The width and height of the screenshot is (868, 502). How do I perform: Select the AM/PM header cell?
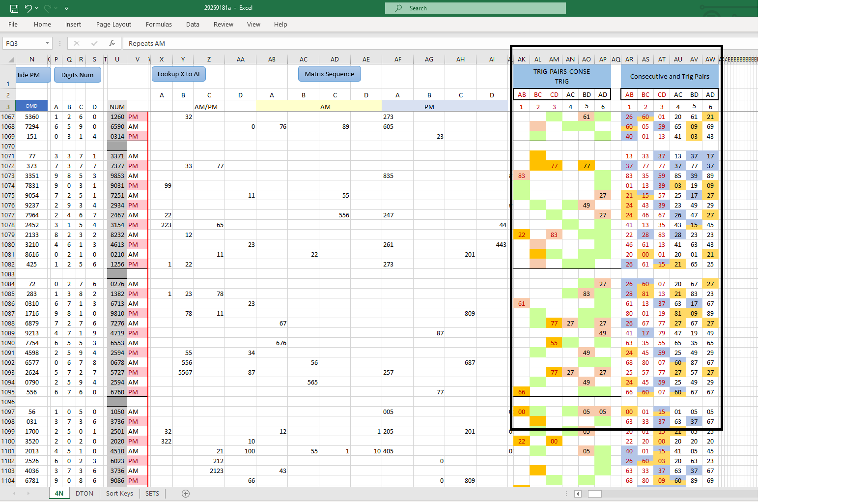[x=206, y=107]
